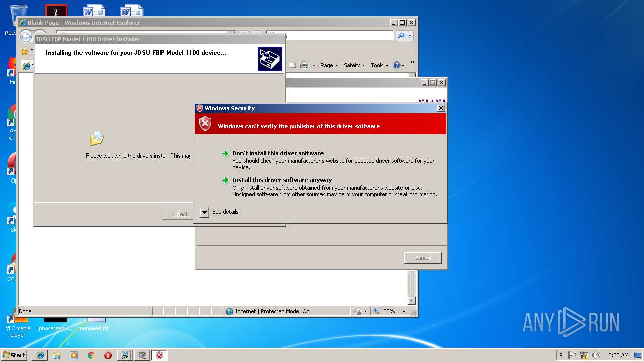This screenshot has height=362, width=644.
Task: Click the IE Back navigation arrow
Action: point(26,36)
